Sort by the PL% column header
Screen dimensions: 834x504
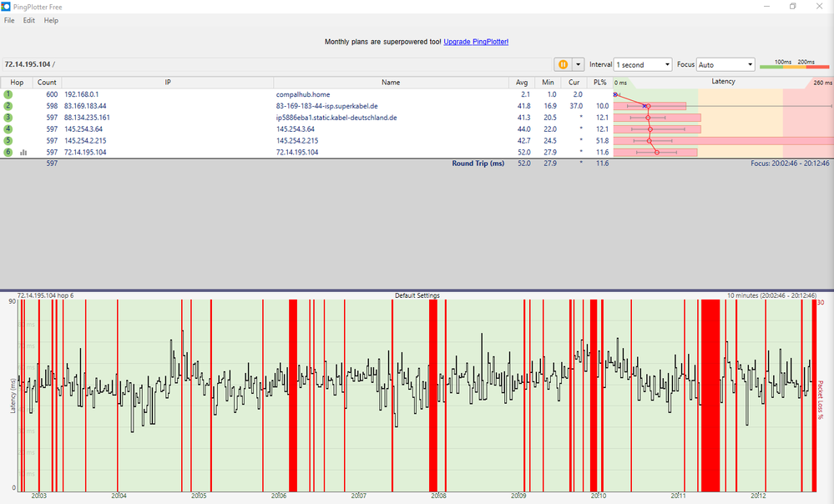pyautogui.click(x=598, y=83)
